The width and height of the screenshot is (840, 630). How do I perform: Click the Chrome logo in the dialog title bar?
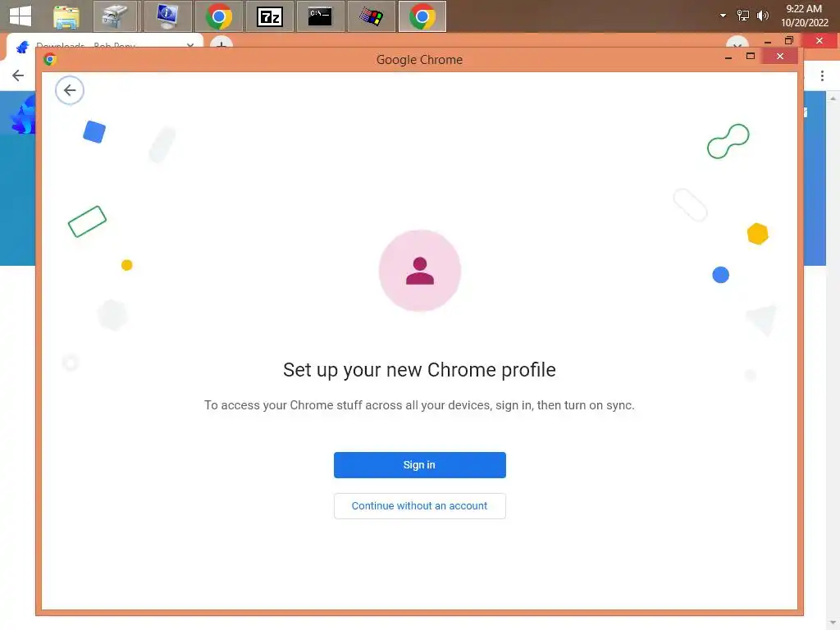click(50, 59)
